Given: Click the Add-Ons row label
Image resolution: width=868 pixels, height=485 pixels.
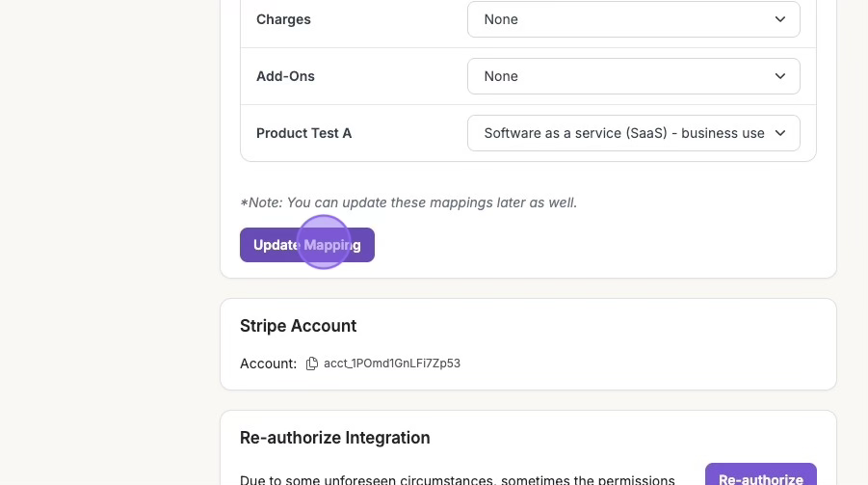Looking at the screenshot, I should (x=285, y=76).
